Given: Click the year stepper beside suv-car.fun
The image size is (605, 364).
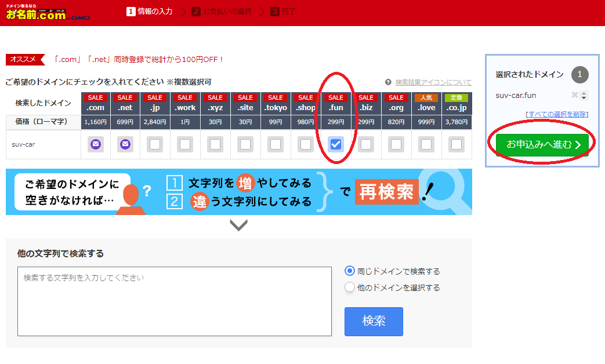Looking at the screenshot, I should pyautogui.click(x=584, y=96).
